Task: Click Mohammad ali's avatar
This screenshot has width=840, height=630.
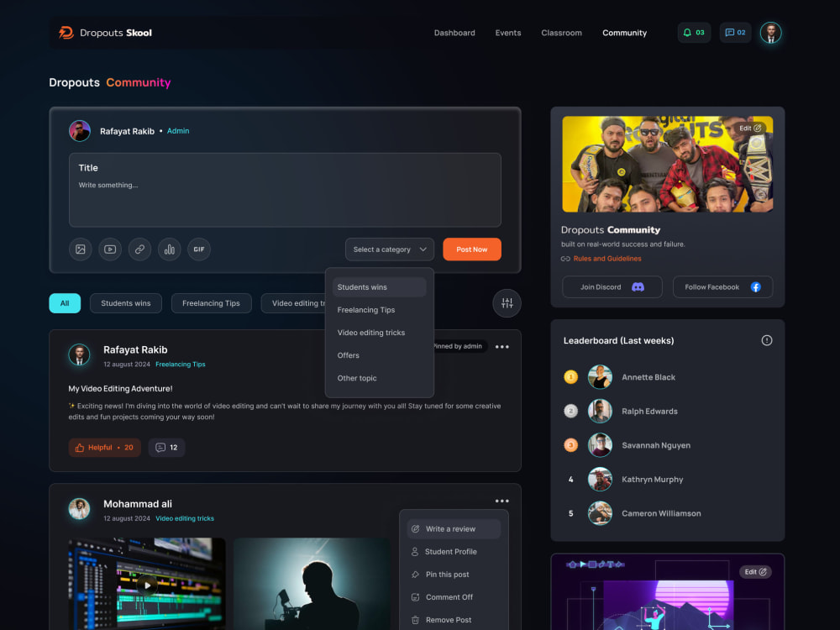Action: pos(79,509)
